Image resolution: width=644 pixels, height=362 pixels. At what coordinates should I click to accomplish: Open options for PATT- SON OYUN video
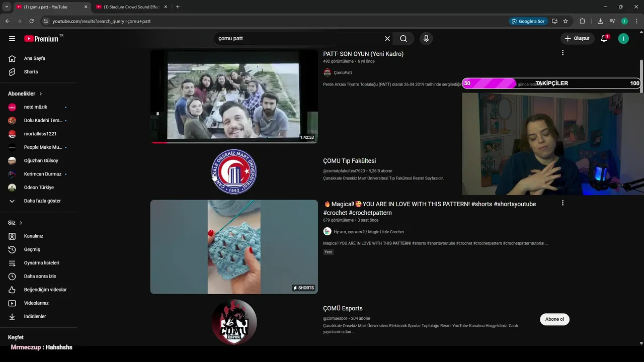562,53
